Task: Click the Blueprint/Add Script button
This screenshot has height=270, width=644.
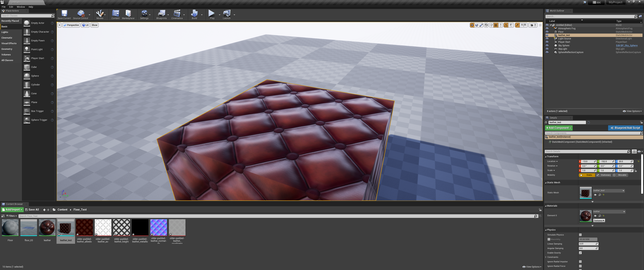Action: [x=625, y=128]
